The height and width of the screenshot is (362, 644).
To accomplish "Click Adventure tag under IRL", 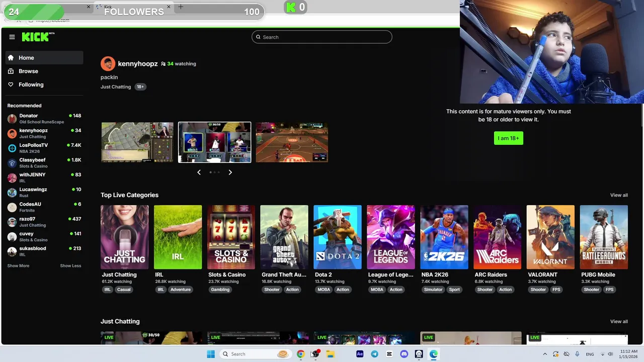I will 180,290.
